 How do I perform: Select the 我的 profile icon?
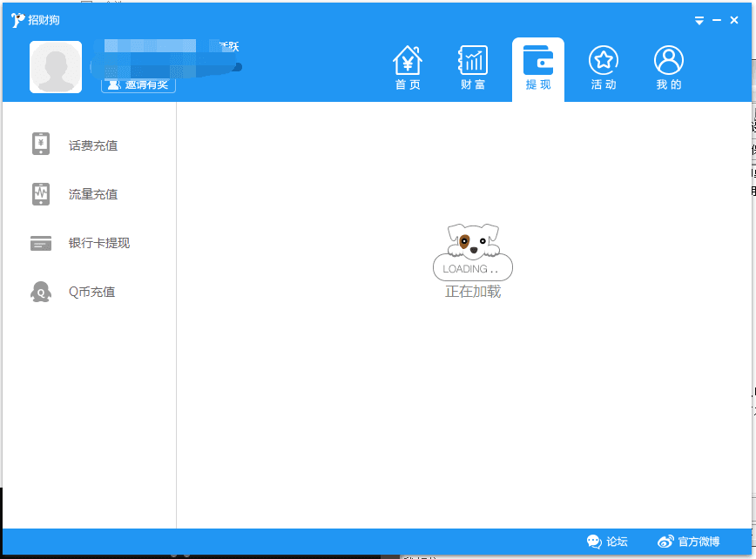667,61
